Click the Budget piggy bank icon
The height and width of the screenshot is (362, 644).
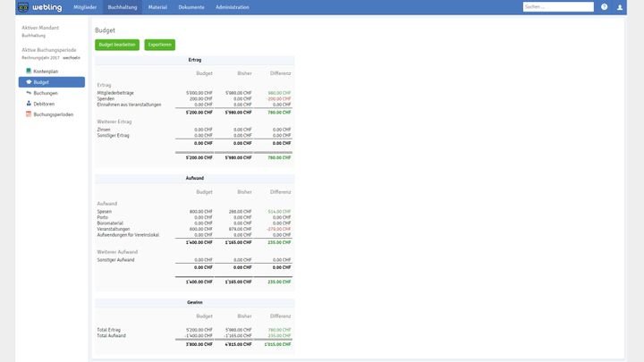pos(29,81)
